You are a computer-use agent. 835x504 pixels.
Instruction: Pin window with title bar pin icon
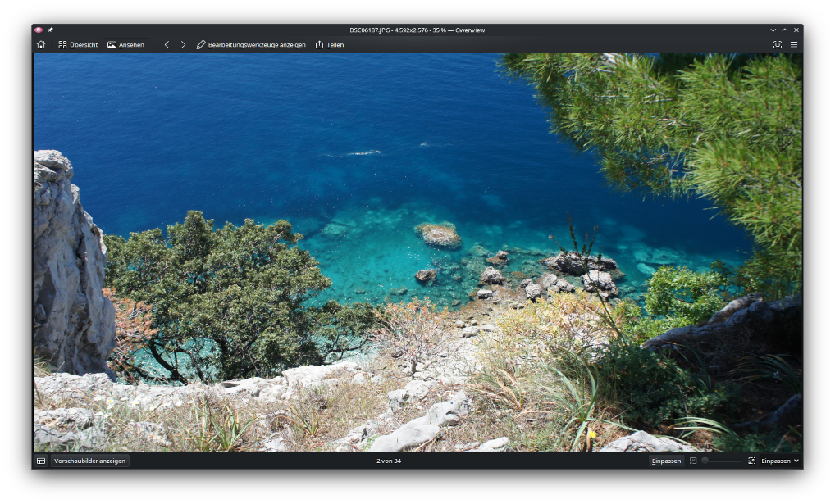pos(50,30)
